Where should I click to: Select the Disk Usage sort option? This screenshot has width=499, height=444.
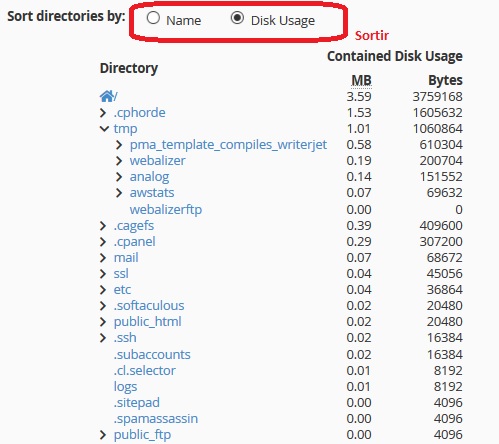[x=237, y=18]
